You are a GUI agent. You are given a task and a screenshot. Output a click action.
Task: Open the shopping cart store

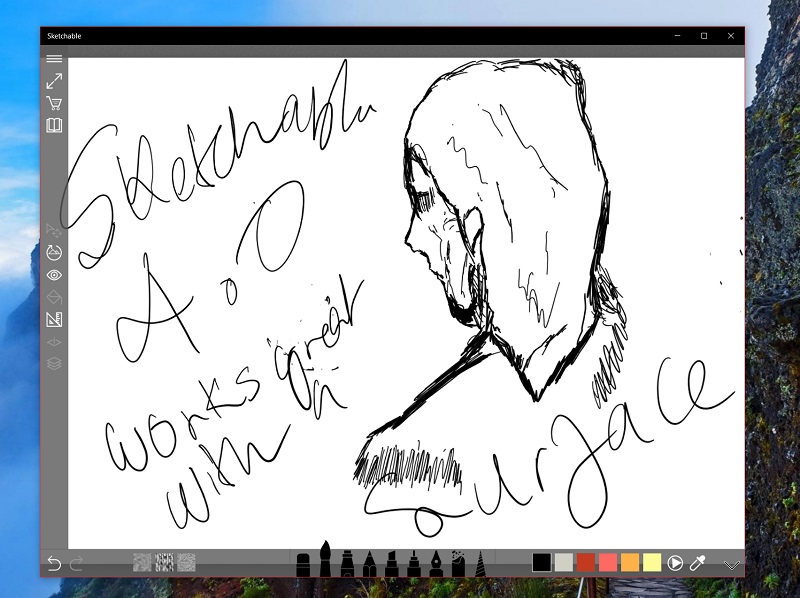click(x=54, y=104)
